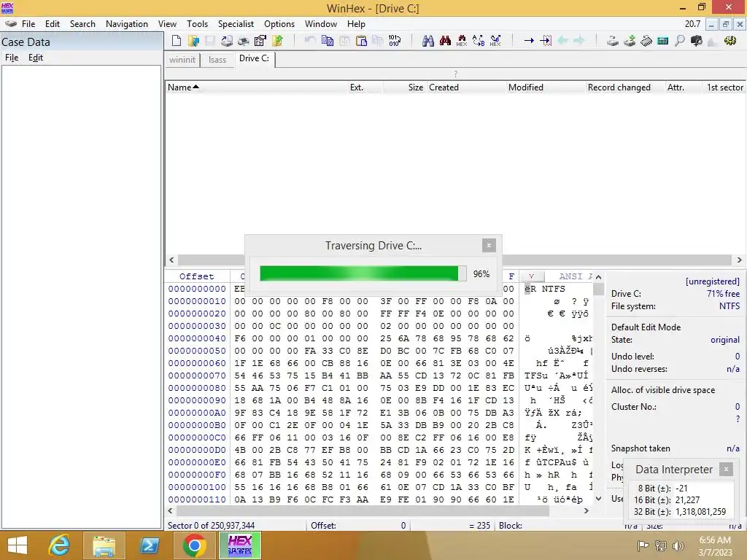Switch to the wininit tab
The height and width of the screenshot is (560, 747).
coord(182,60)
